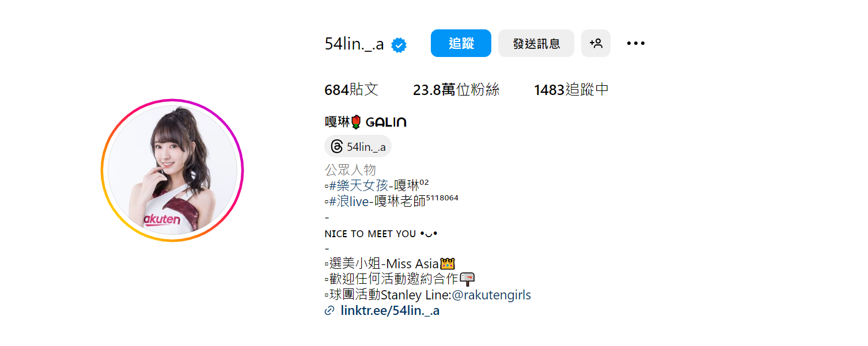868x346 pixels.
Task: Click the 發送訊息 message button
Action: 536,43
